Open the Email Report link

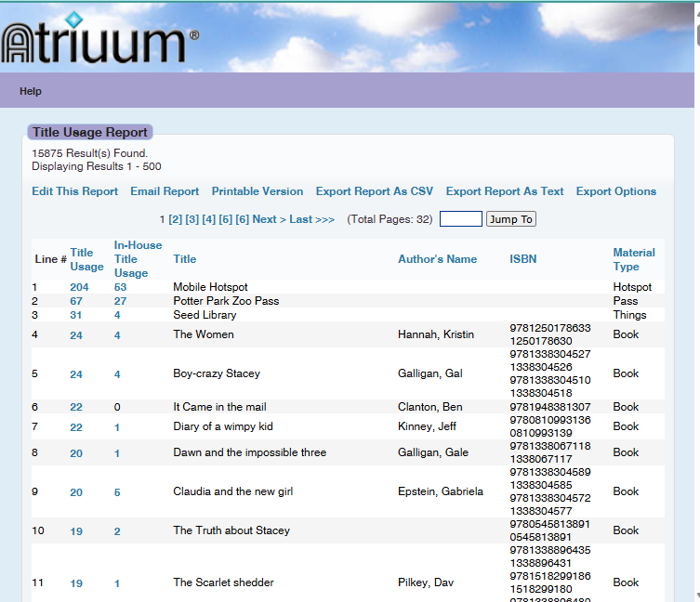(x=165, y=191)
